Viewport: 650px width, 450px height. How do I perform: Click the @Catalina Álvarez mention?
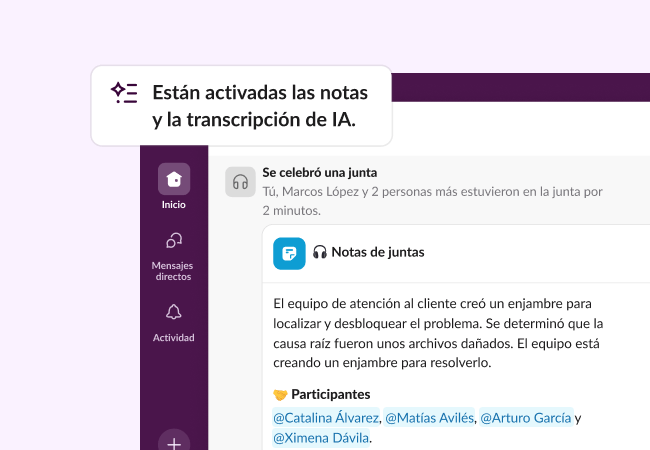pos(326,418)
